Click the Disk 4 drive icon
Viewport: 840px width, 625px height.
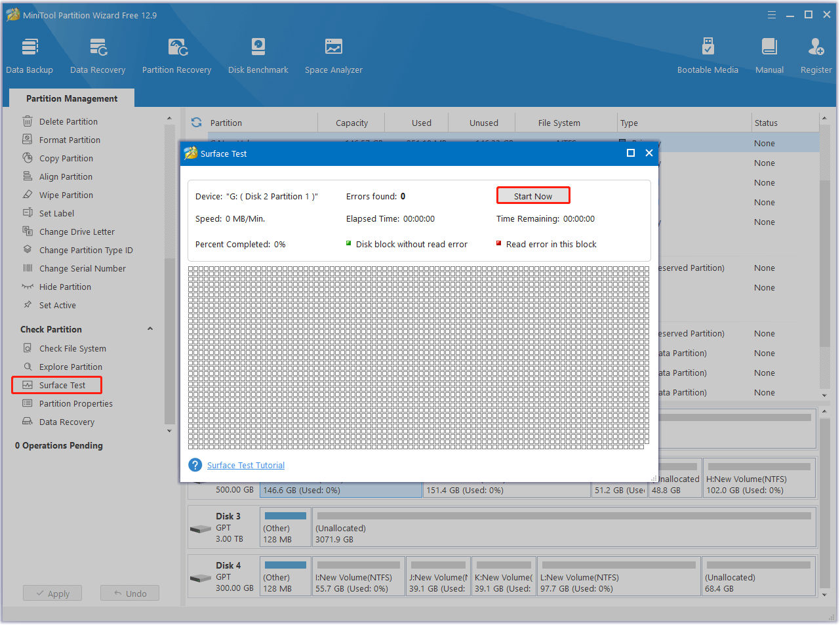(x=200, y=578)
